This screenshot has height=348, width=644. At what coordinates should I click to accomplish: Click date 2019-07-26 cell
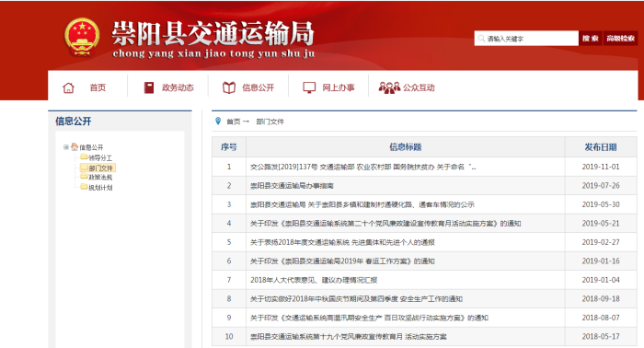pyautogui.click(x=601, y=186)
